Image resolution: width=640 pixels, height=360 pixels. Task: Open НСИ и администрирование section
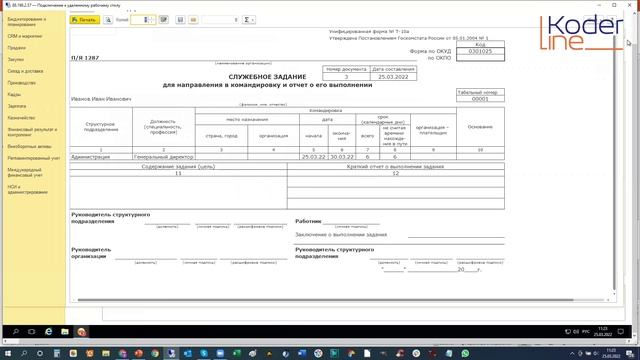click(27, 189)
